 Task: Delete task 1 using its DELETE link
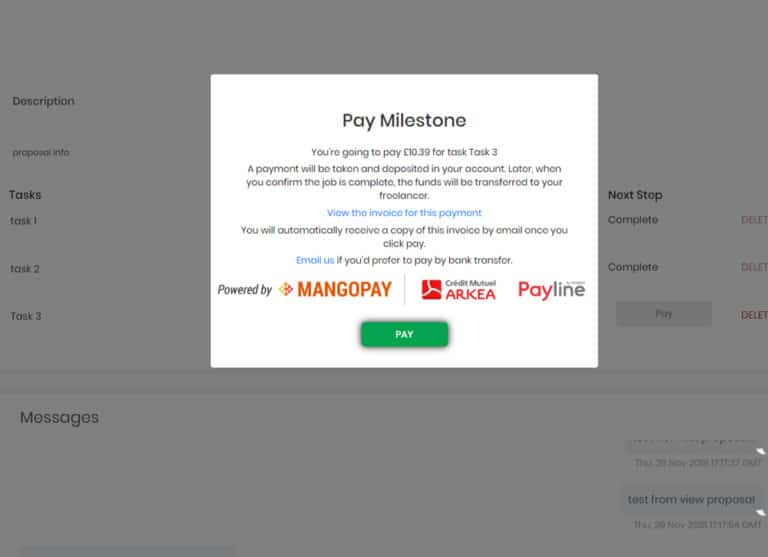click(x=754, y=220)
